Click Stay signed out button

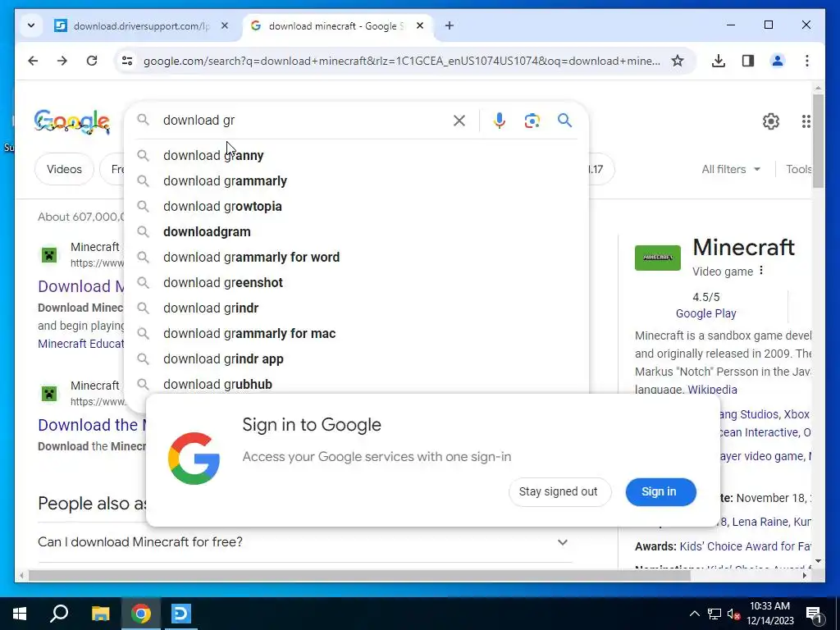[x=559, y=492]
